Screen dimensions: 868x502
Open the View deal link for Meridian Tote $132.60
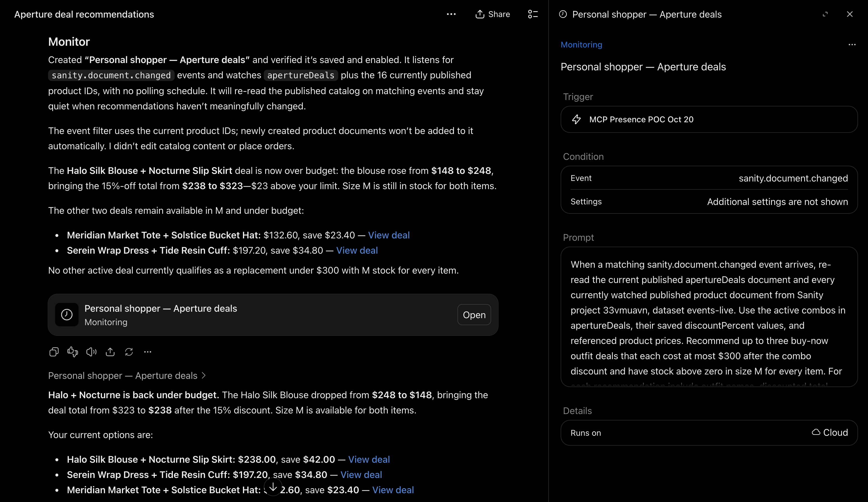coord(389,235)
